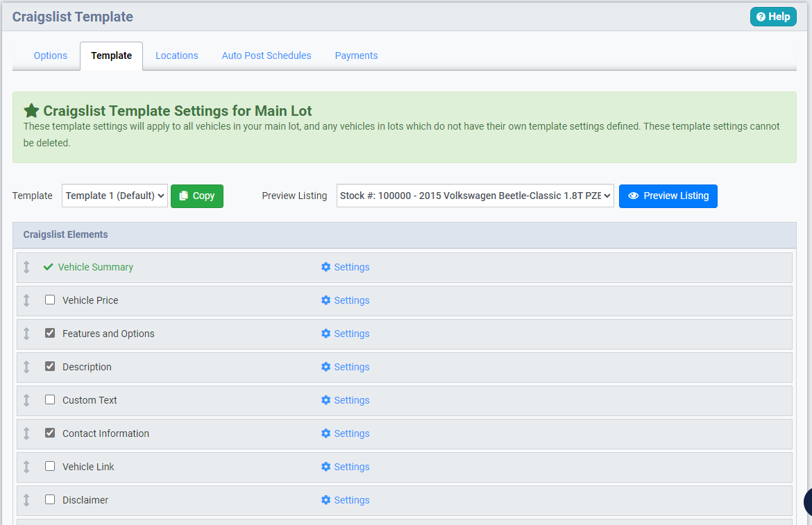
Task: Click the drag handle icon for Disclaimer
Action: 26,499
